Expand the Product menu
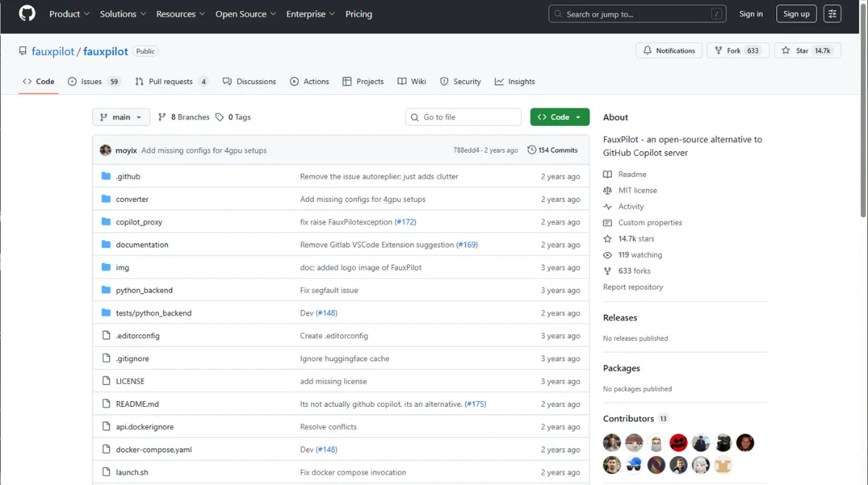The height and width of the screenshot is (485, 868). [69, 14]
